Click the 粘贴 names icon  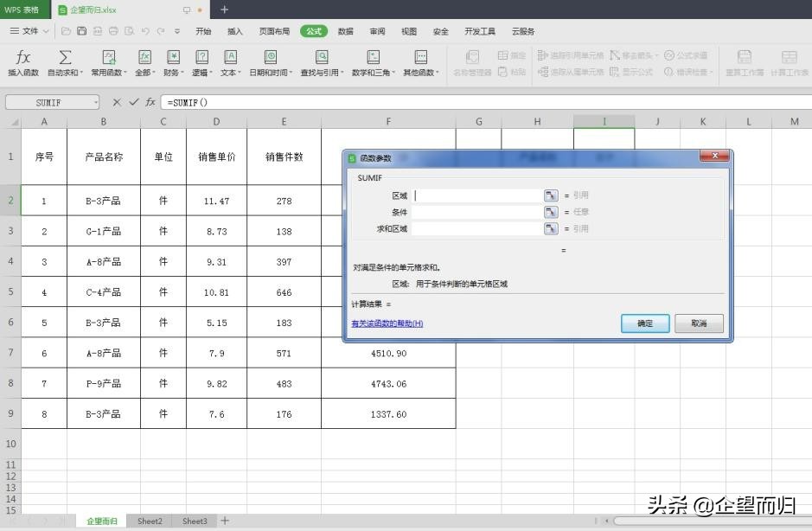coord(502,72)
